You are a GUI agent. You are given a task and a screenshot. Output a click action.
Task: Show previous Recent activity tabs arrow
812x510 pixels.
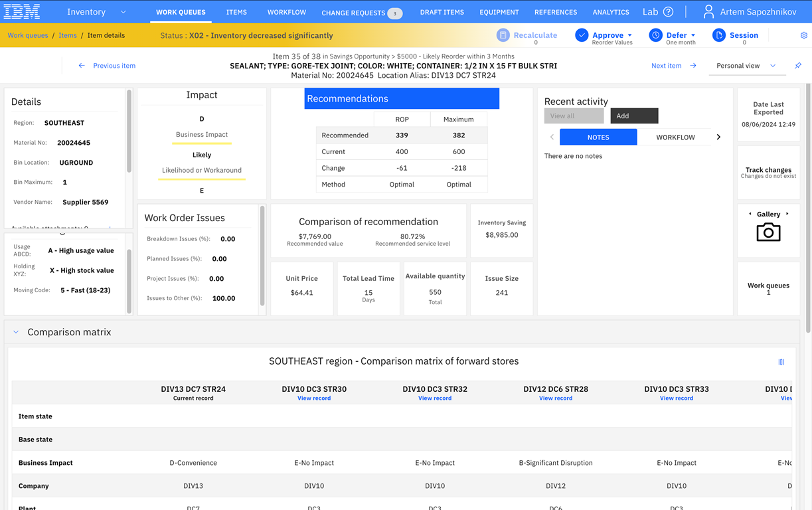point(552,137)
